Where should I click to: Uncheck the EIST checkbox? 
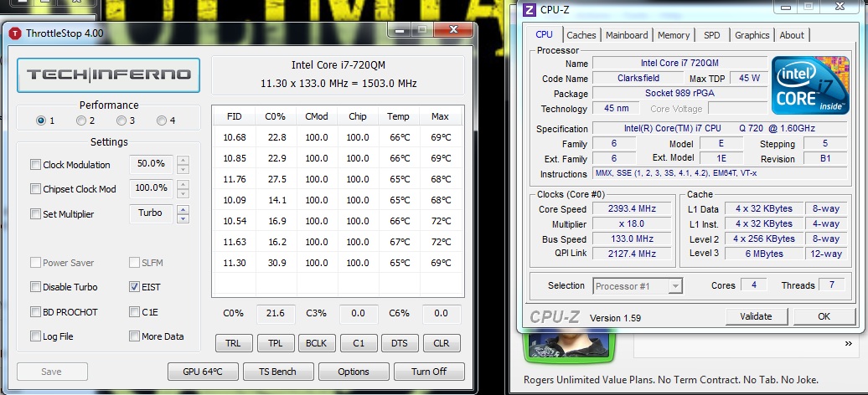coord(134,287)
